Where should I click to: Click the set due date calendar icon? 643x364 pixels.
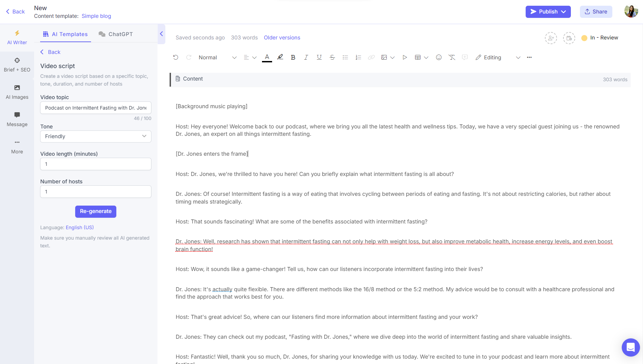569,38
